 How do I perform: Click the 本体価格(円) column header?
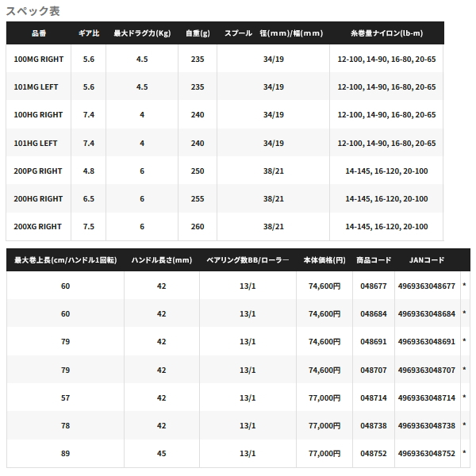324,260
